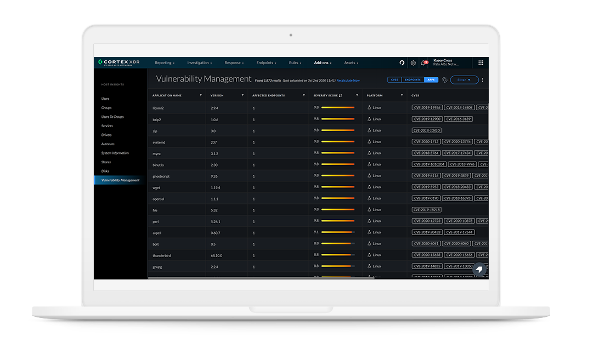Open the Filter panel
Screen dimensions: 593x364
(464, 79)
